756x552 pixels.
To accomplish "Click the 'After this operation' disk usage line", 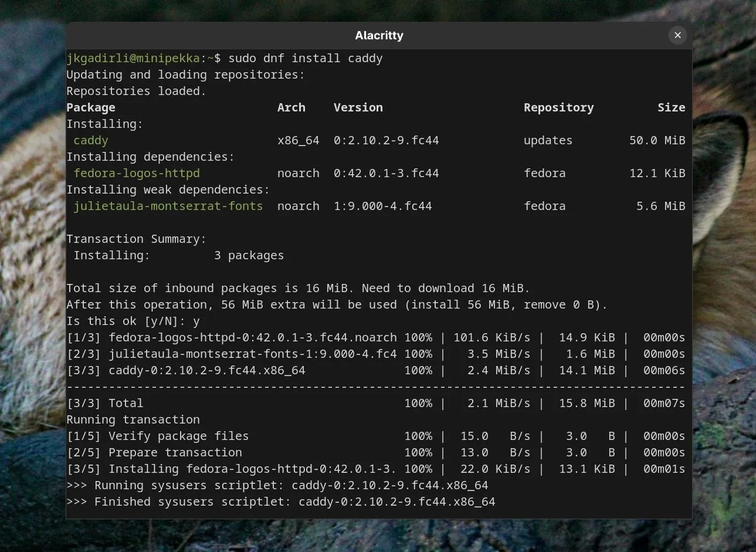I will coord(337,304).
